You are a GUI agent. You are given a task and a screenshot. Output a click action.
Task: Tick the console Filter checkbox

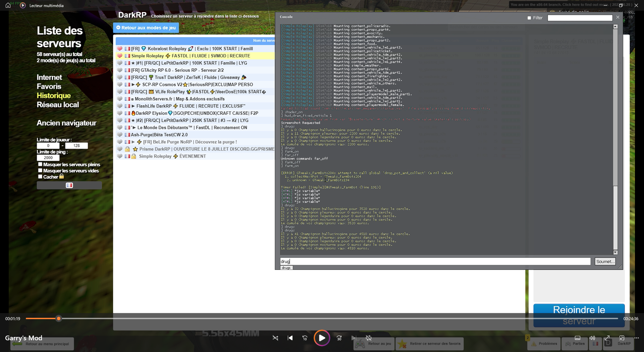(x=529, y=18)
